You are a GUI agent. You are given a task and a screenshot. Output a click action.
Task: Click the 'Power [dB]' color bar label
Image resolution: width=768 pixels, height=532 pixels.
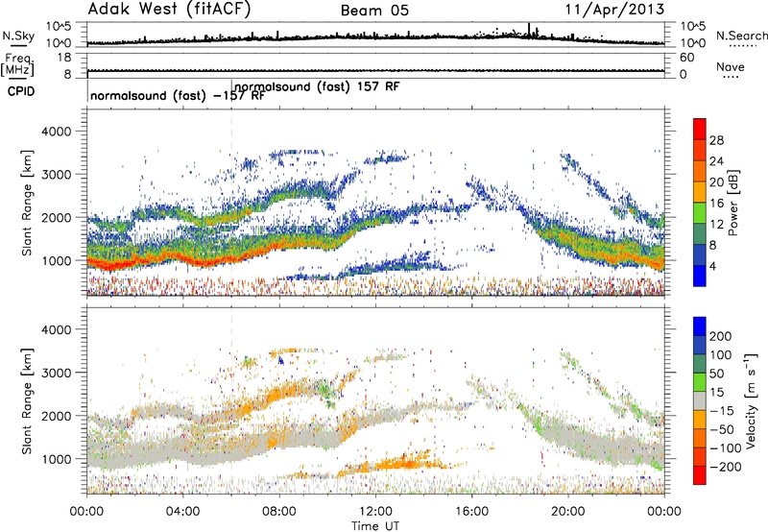(733, 203)
